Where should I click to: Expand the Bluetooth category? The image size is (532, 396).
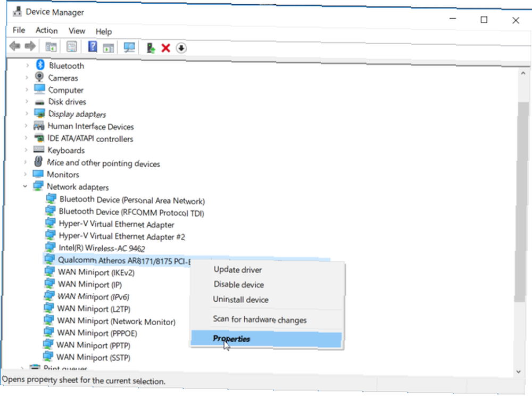[28, 65]
